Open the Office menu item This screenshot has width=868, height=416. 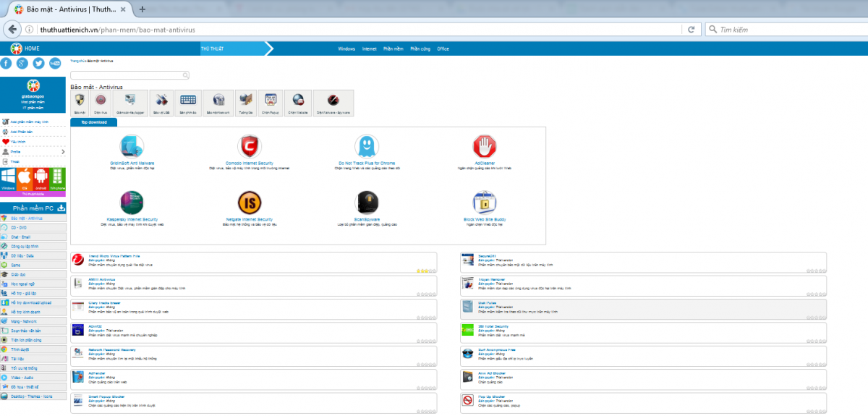(x=443, y=49)
